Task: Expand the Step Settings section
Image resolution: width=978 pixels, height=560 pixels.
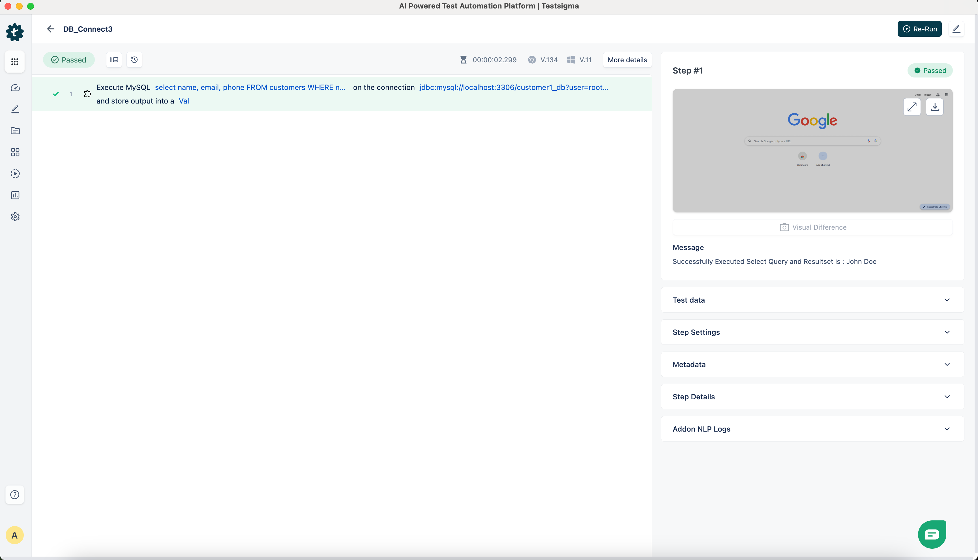Action: click(812, 332)
